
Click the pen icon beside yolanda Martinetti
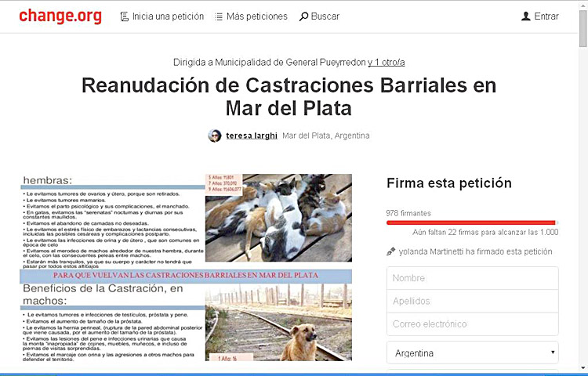tap(391, 251)
